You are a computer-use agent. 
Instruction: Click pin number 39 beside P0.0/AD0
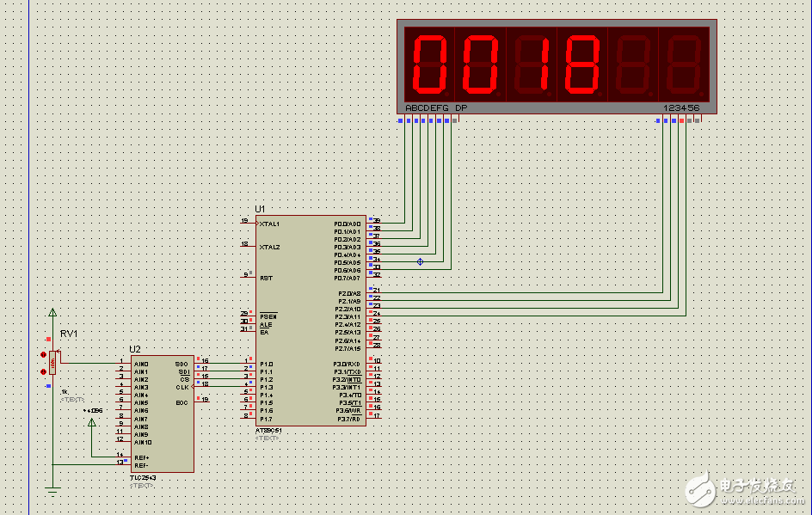377,220
